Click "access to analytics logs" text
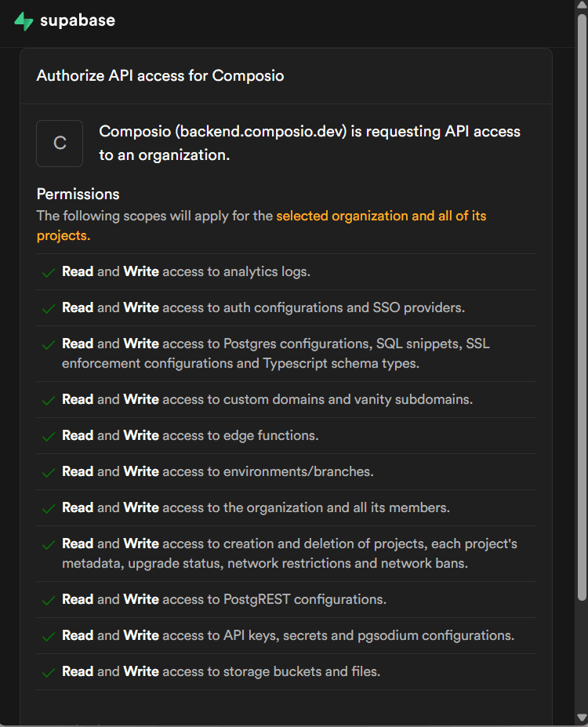 click(236, 271)
